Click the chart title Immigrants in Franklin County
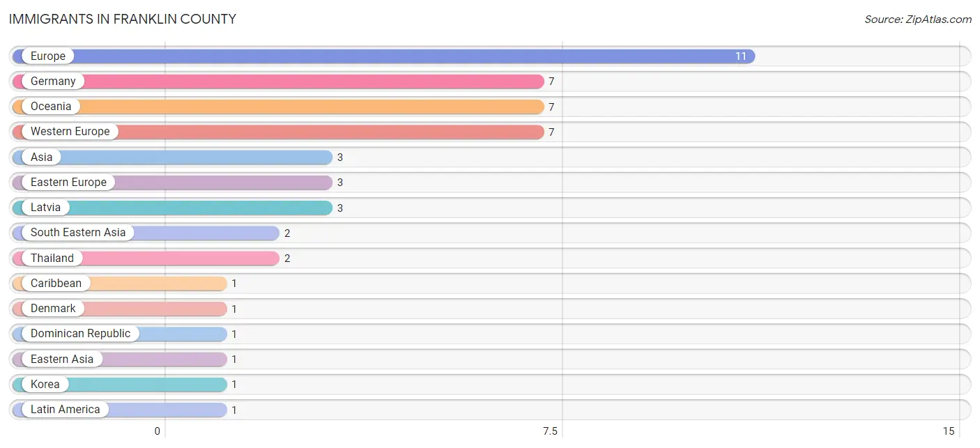The height and width of the screenshot is (448, 980). pos(123,20)
